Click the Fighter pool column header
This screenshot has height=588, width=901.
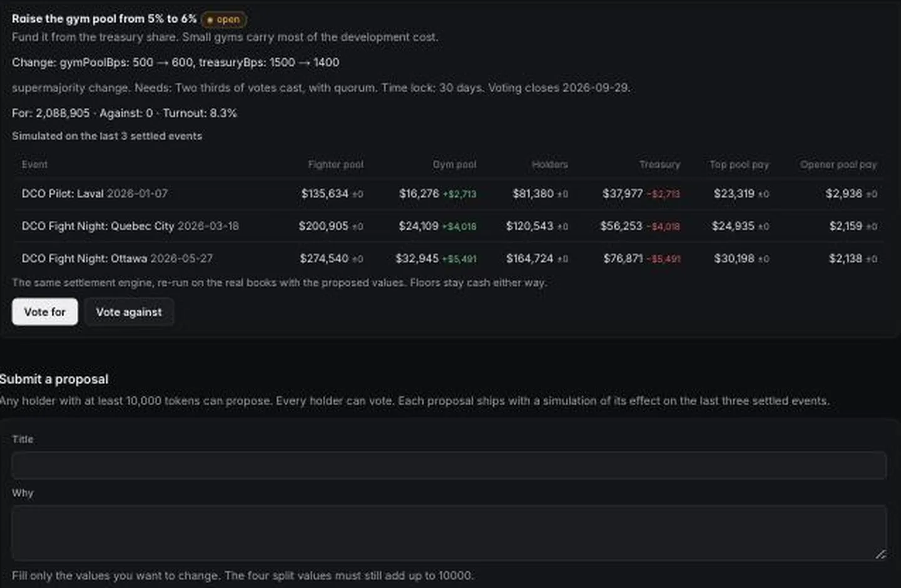pyautogui.click(x=335, y=165)
